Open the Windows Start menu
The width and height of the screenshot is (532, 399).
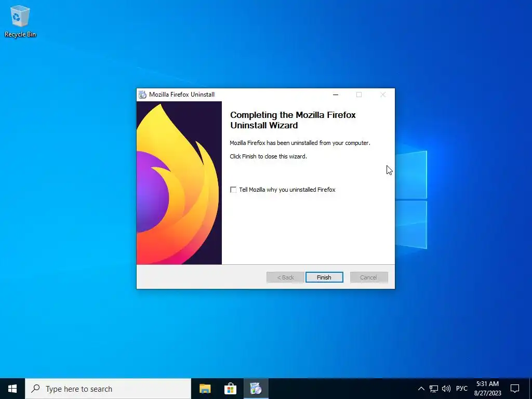[12, 389]
